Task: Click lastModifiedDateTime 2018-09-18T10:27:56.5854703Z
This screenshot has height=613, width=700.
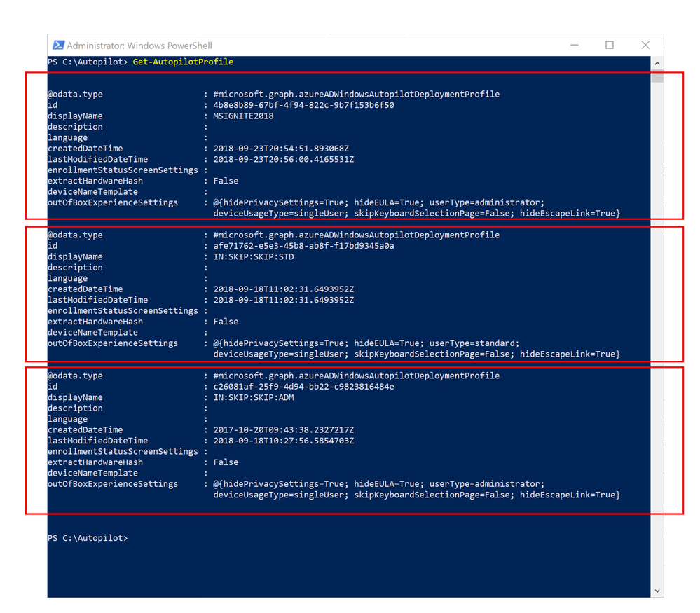Action: 284,441
